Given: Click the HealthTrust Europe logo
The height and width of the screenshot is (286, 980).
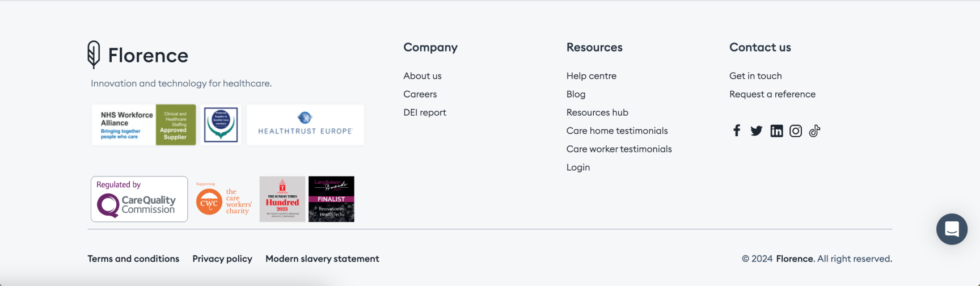Looking at the screenshot, I should point(305,125).
